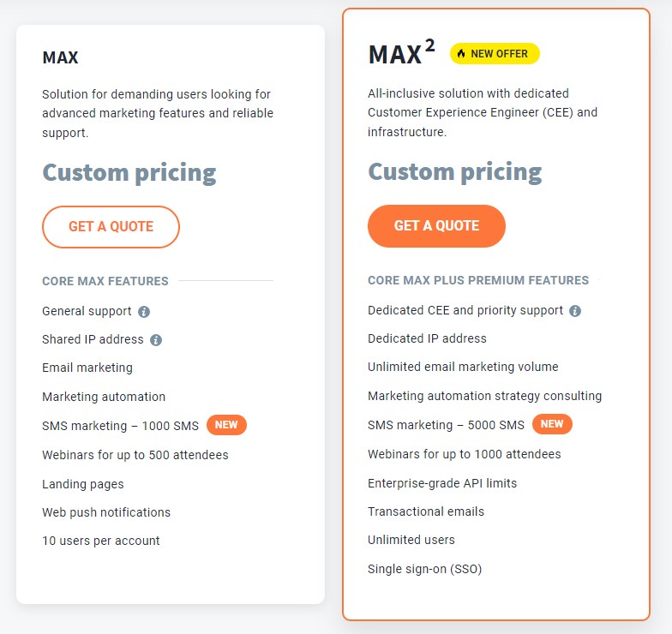Click the info icon beside General support
Viewport: 672px width, 634px height.
144,312
